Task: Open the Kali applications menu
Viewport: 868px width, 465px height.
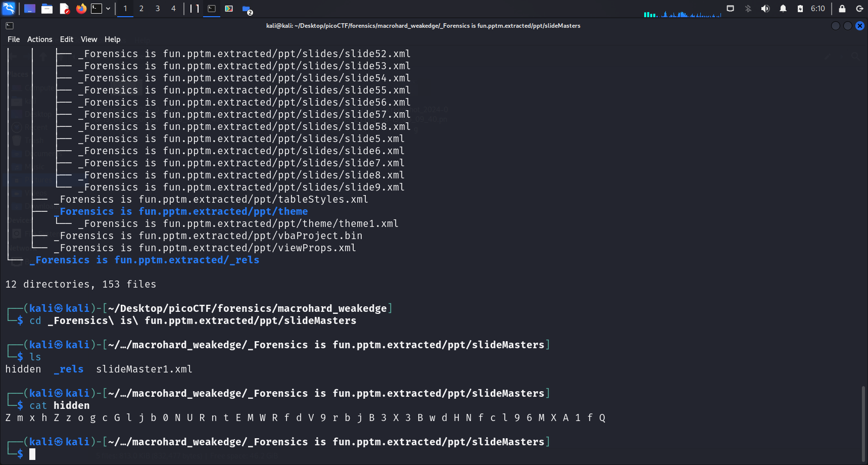Action: tap(9, 9)
